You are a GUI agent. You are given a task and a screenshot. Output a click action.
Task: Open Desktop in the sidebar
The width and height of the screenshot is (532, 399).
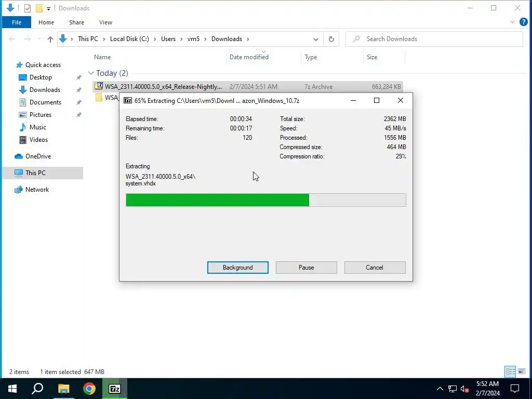click(41, 77)
